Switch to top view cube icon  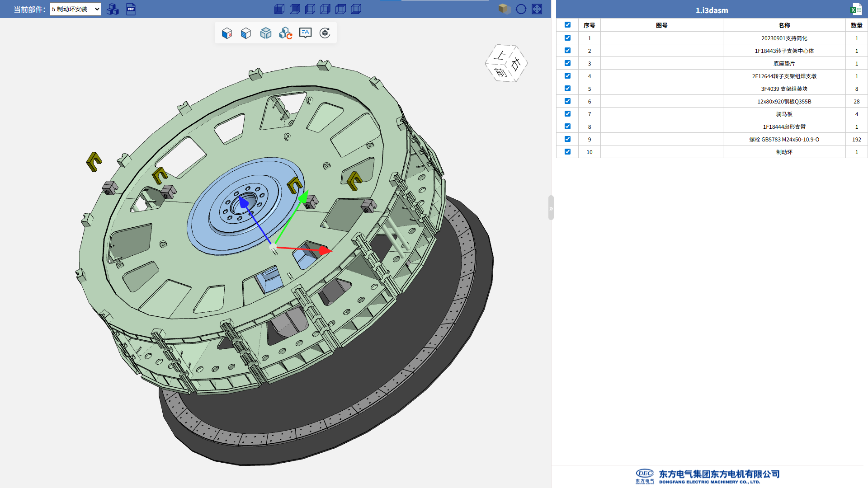coord(341,9)
